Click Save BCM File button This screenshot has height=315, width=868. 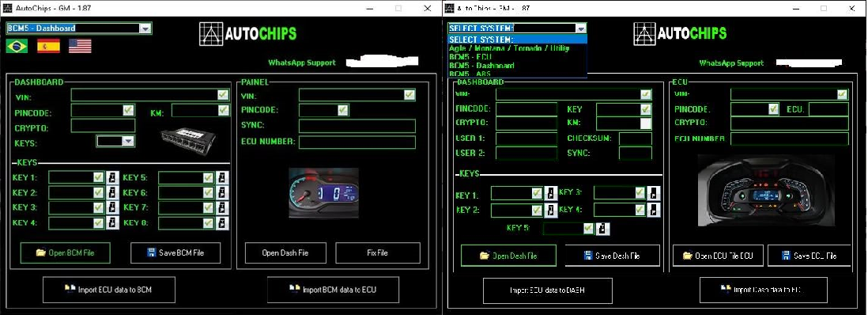click(175, 253)
